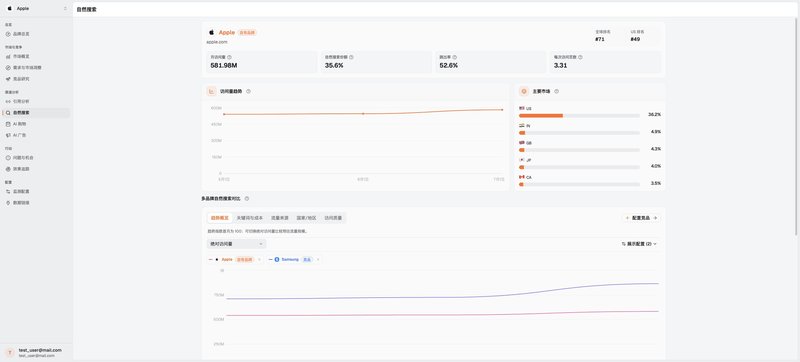Click the info icon beside 主要市场 title

tap(557, 91)
